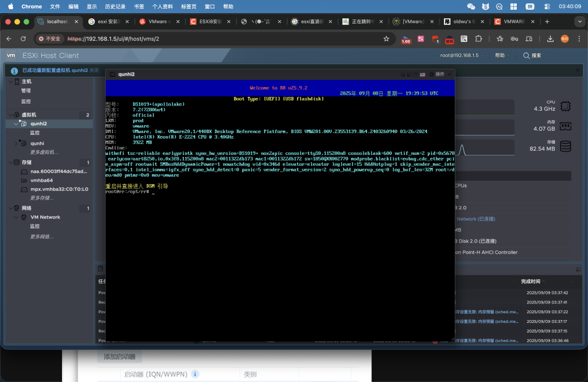Click the QR code extension icon
This screenshot has height=382, width=588.
click(464, 39)
